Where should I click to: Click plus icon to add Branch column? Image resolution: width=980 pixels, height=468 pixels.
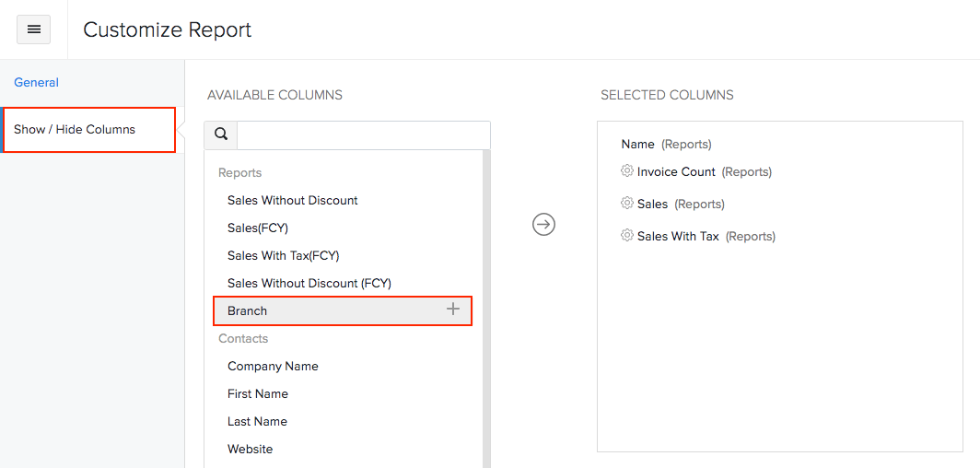[452, 310]
